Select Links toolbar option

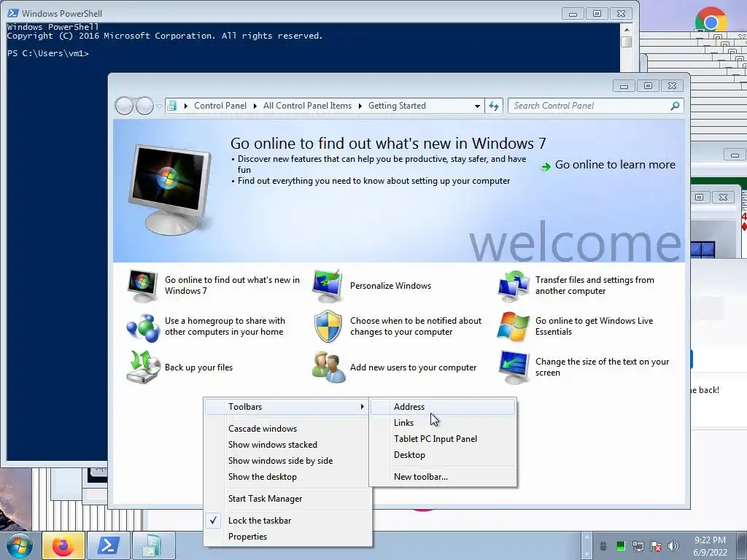[443, 423]
